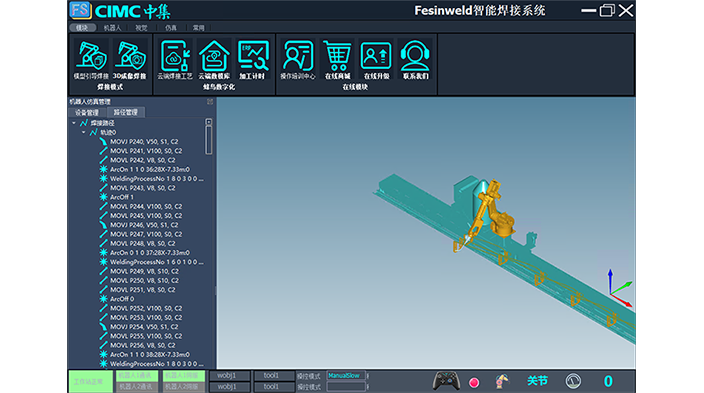Open 联系我们 contact us headset icon
Screen dimensions: 704x393
[x=415, y=59]
